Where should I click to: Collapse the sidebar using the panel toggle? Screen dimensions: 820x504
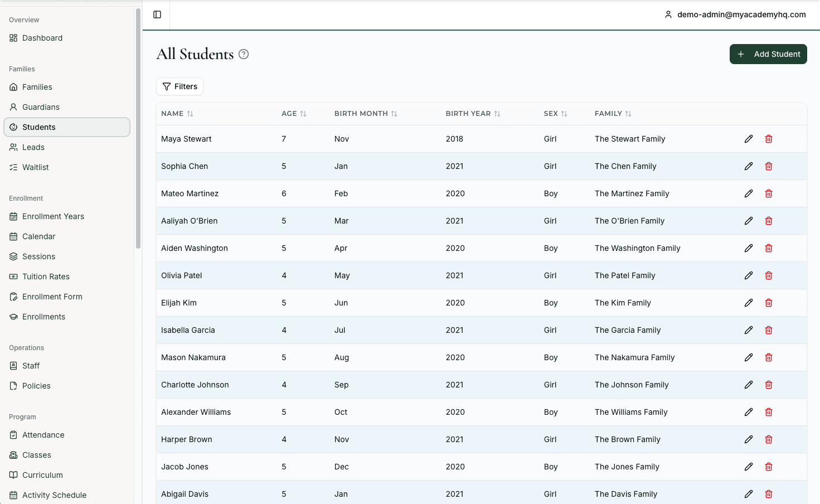[x=156, y=14]
